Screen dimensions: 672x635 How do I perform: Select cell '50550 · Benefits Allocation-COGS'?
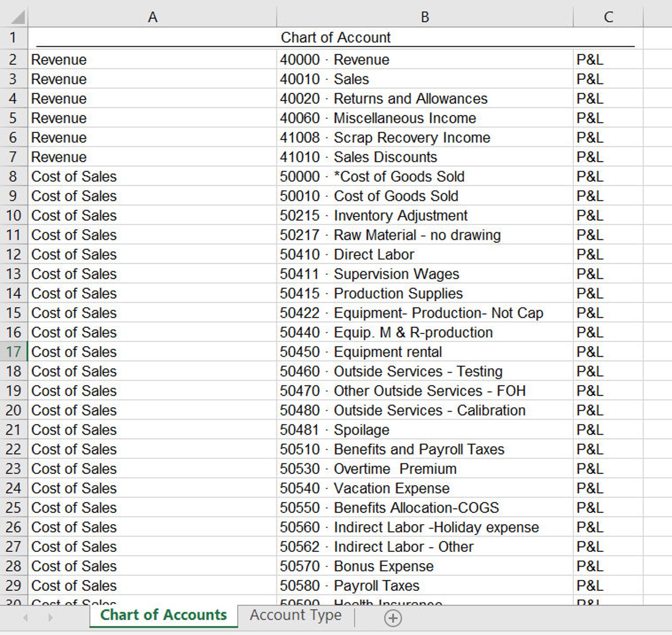[425, 507]
